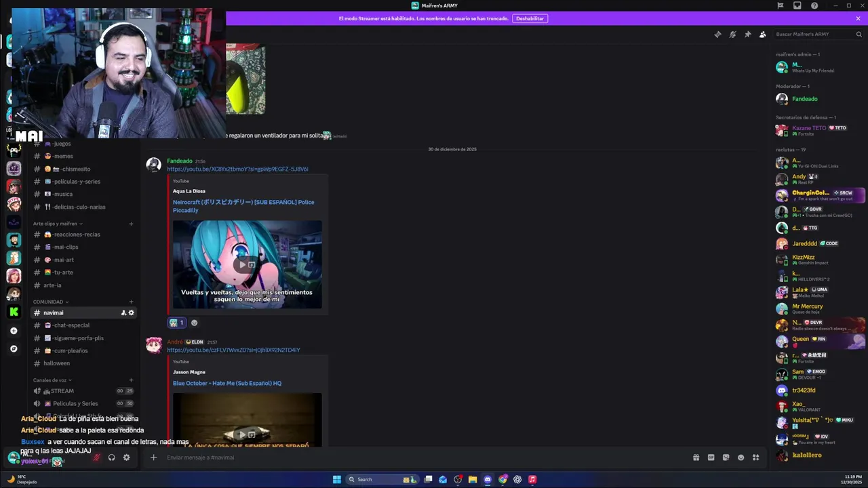The image size is (868, 488).
Task: Click Deshabilitar to disable Streamer mode
Action: (530, 18)
